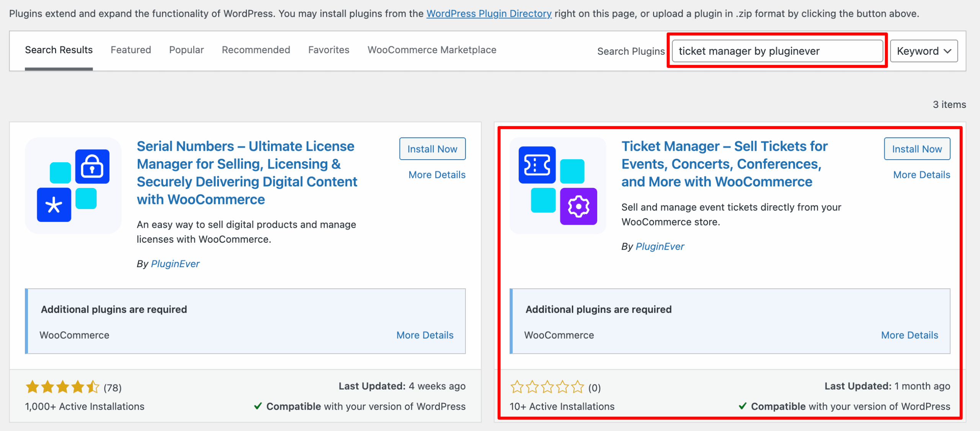This screenshot has width=980, height=431.
Task: Click Install Now for Serial Numbers plugin
Action: 433,149
